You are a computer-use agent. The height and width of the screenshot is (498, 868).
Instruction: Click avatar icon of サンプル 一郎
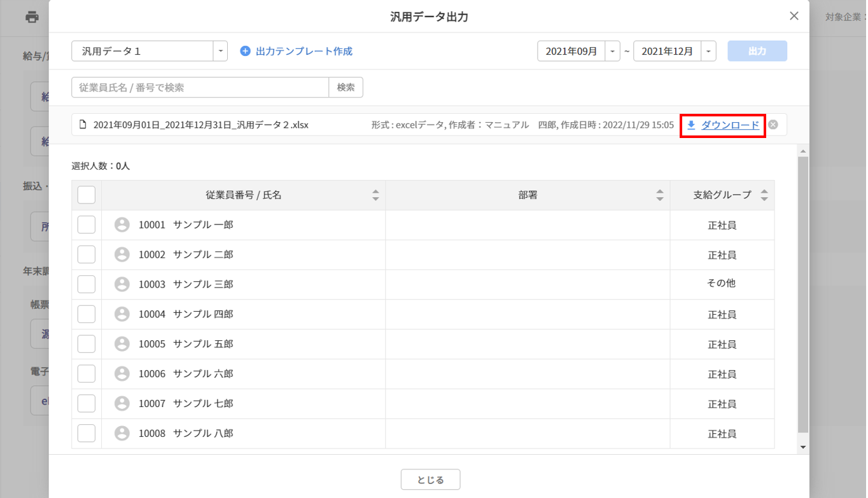click(122, 225)
